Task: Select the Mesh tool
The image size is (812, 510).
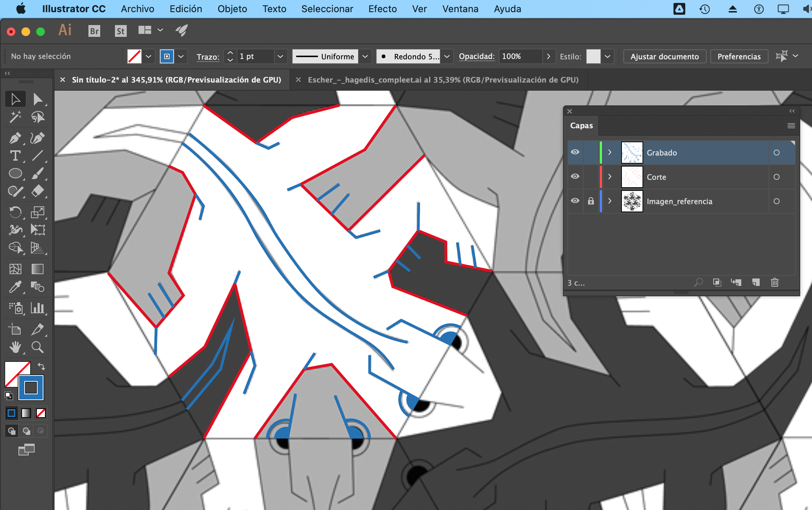Action: coord(15,269)
